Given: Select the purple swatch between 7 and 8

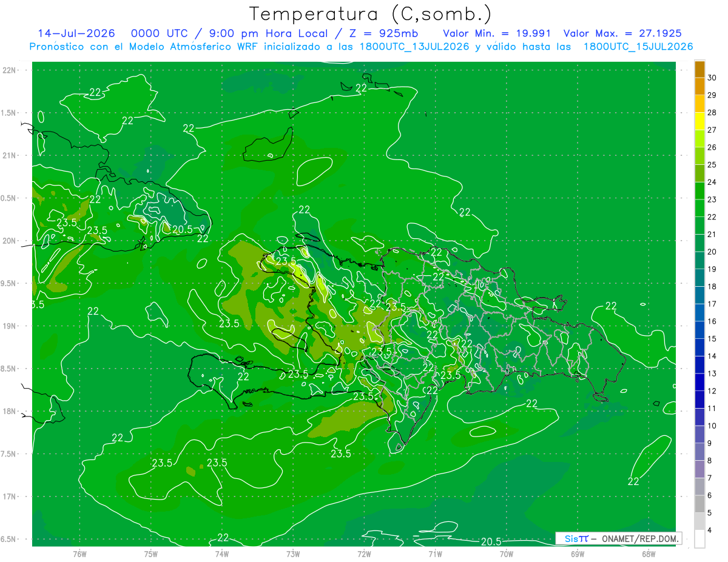Looking at the screenshot, I should point(699,469).
